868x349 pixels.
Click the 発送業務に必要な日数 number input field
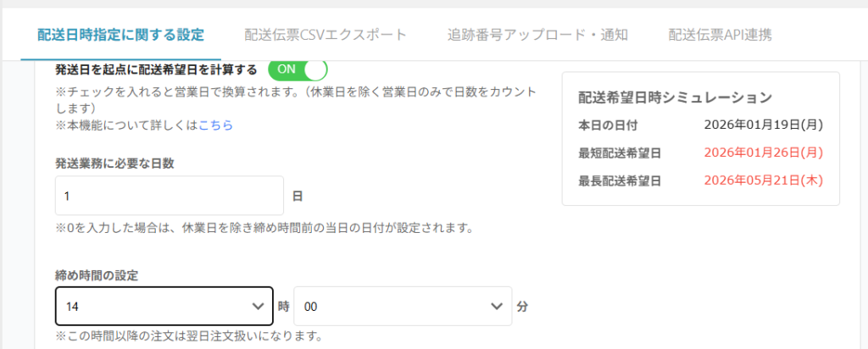pyautogui.click(x=169, y=196)
